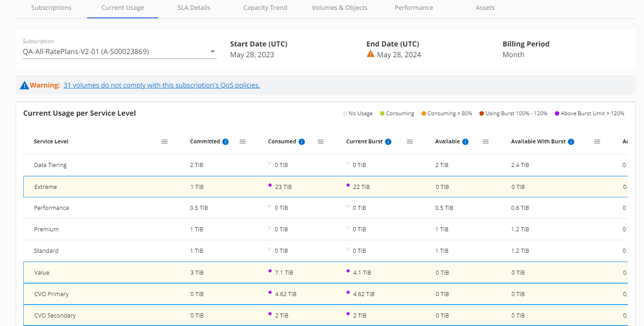Open the non-compliant volumes QoS policies link
The height and width of the screenshot is (326, 644).
[x=161, y=85]
